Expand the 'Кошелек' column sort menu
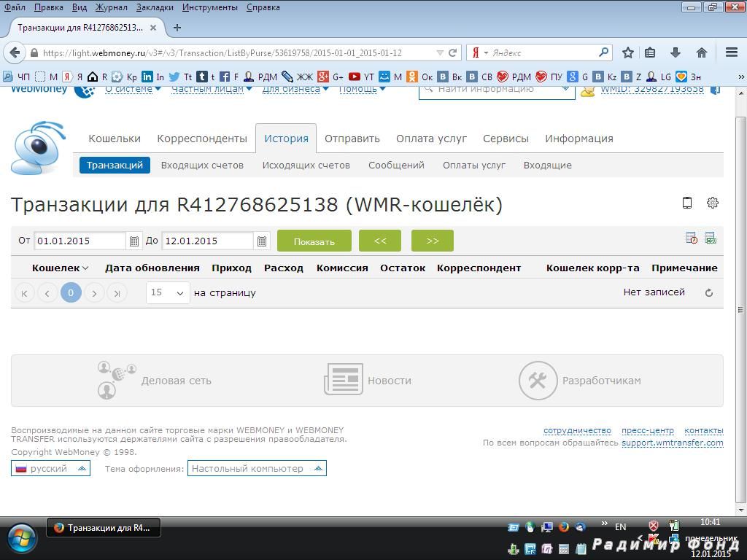Viewport: 747px width, 560px height. coord(85,268)
